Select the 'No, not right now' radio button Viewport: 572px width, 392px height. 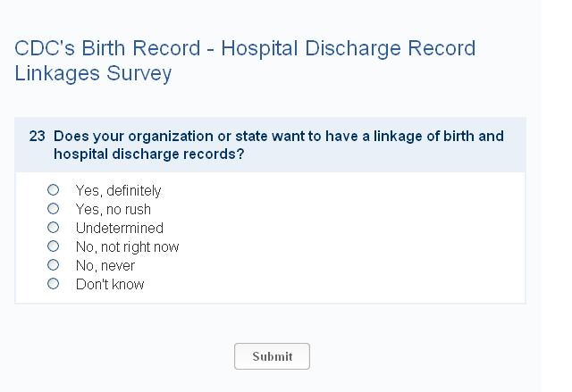pyautogui.click(x=53, y=246)
